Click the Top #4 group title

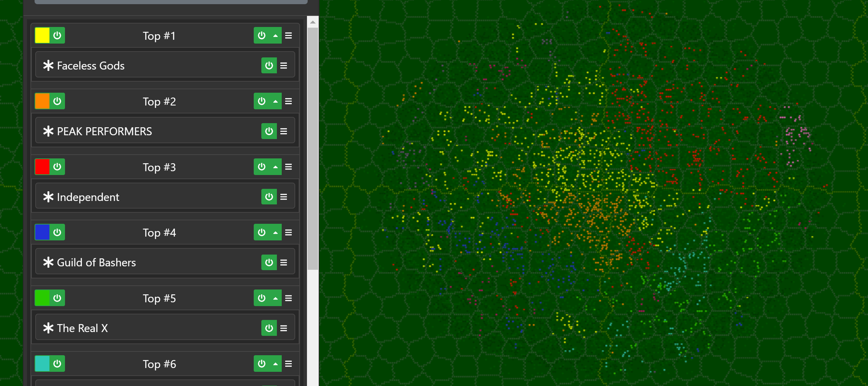coord(159,233)
